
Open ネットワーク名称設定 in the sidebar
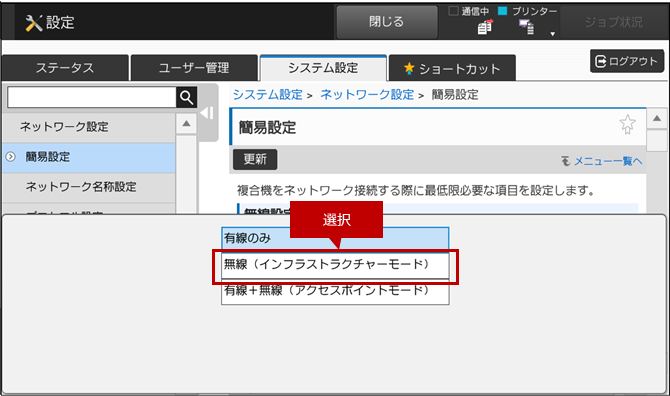click(88, 187)
